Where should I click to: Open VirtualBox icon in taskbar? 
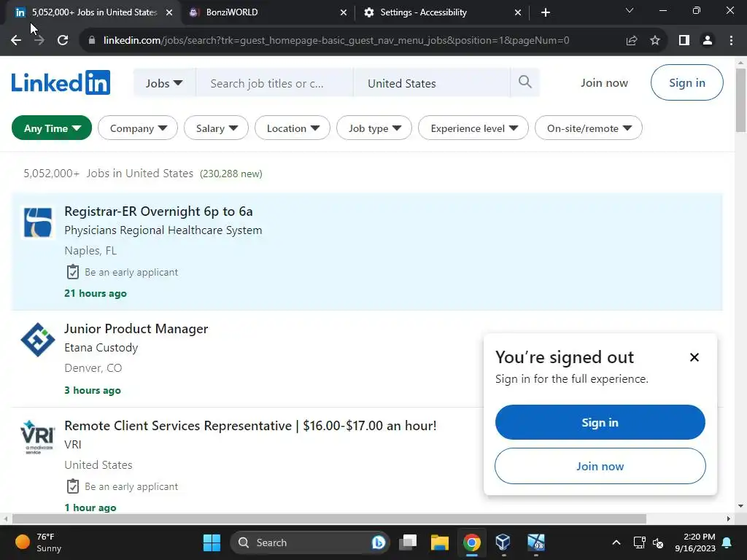503,542
